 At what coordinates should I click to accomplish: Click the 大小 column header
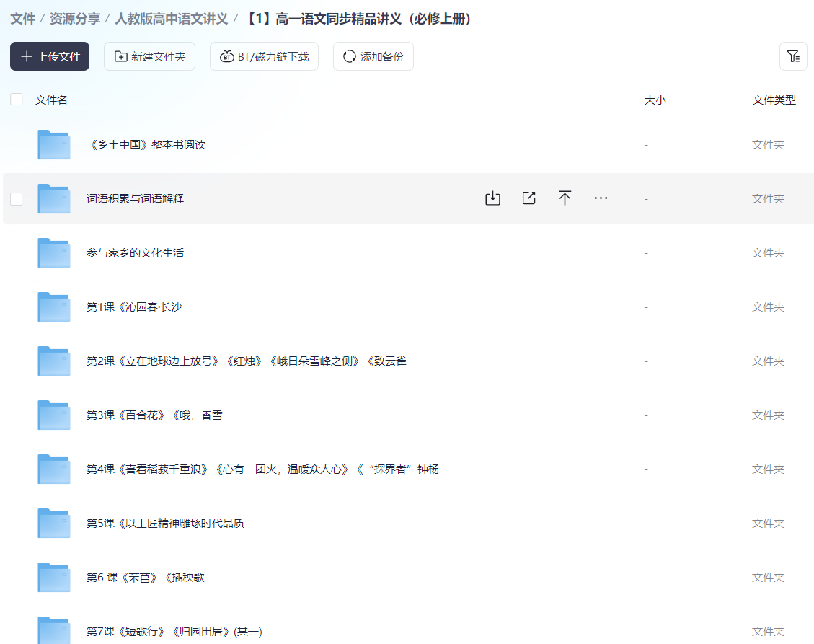coord(655,100)
